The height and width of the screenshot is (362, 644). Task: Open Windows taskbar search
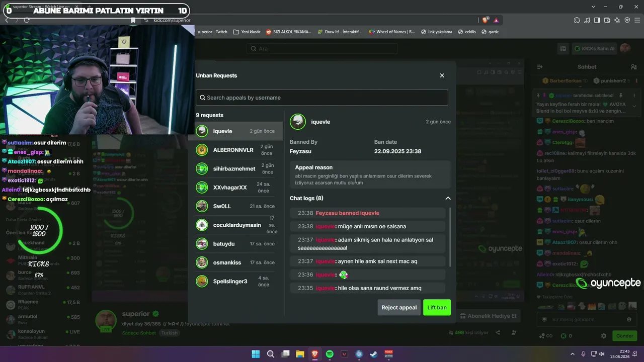coord(270,354)
